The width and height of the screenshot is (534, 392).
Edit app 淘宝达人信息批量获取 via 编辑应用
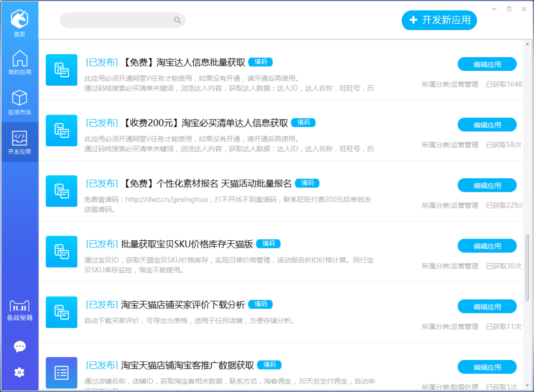[487, 64]
